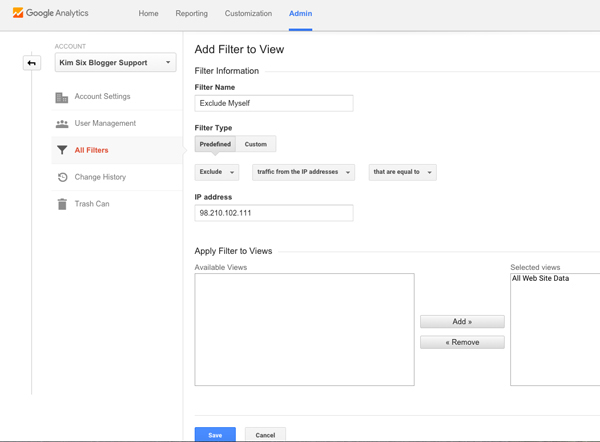Open the that are equal to dropdown
This screenshot has width=600, height=442.
click(x=402, y=172)
